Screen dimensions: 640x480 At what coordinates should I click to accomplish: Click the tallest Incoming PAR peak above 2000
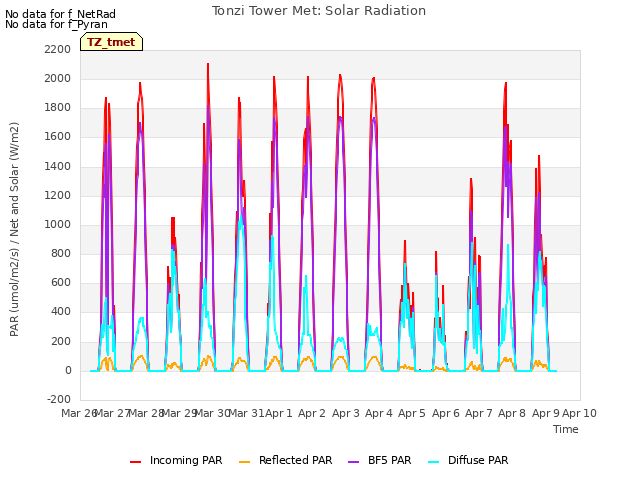tap(208, 64)
